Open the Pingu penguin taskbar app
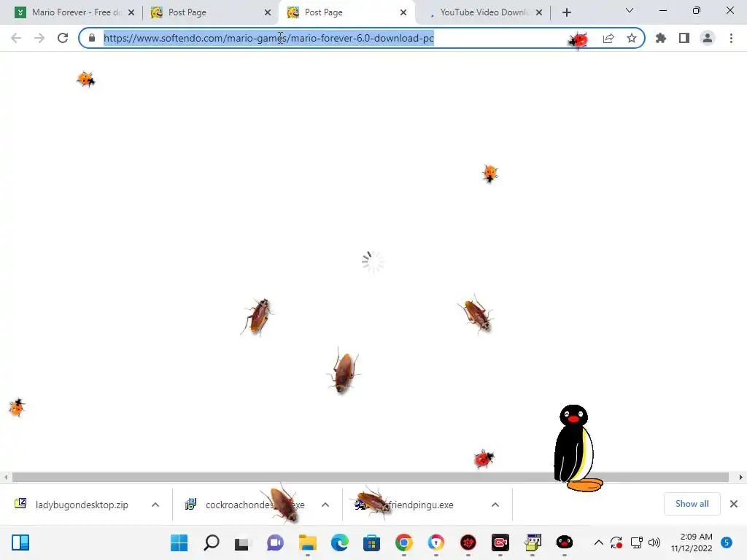The image size is (747, 560). [565, 542]
